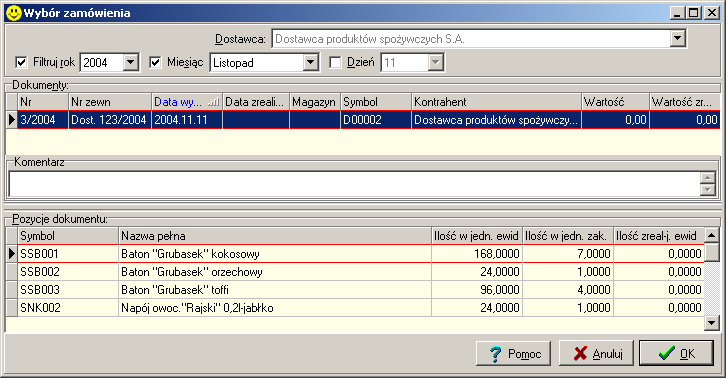Click the Ilość w jedn. zak. header
This screenshot has width=726, height=378.
pyautogui.click(x=568, y=236)
